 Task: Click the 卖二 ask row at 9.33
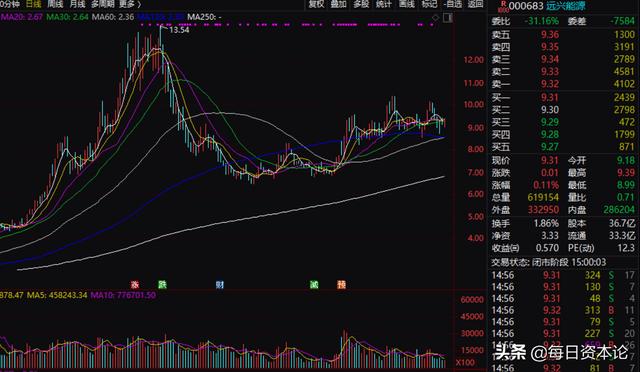(563, 72)
